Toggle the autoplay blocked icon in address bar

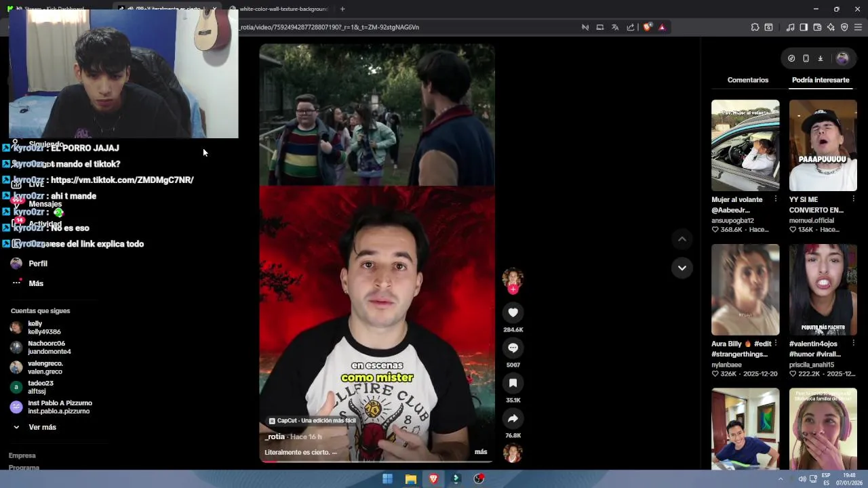click(x=585, y=27)
